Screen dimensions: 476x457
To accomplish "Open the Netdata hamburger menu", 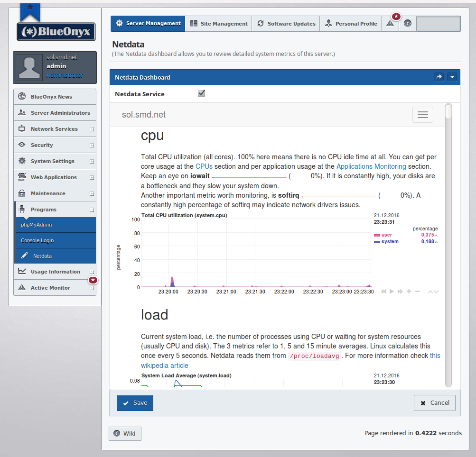I will click(422, 115).
